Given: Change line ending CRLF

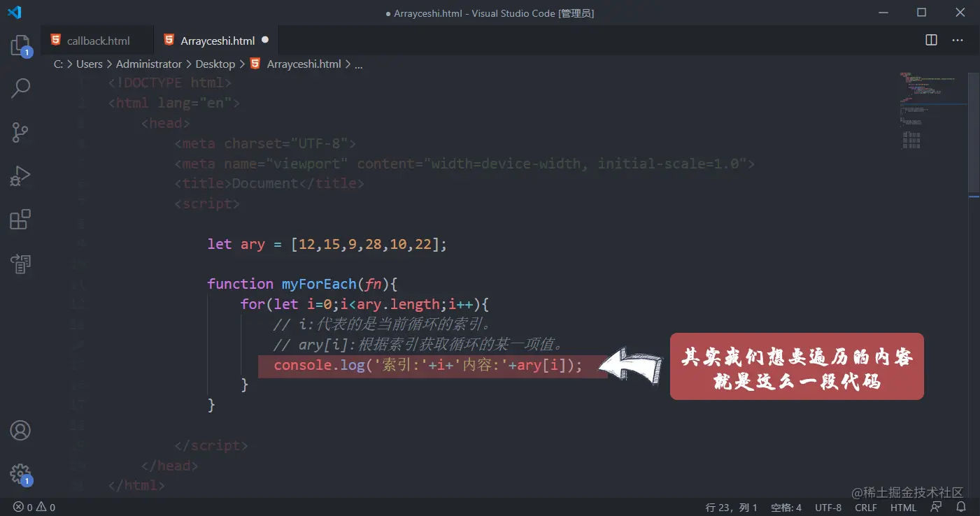Looking at the screenshot, I should pos(866,508).
